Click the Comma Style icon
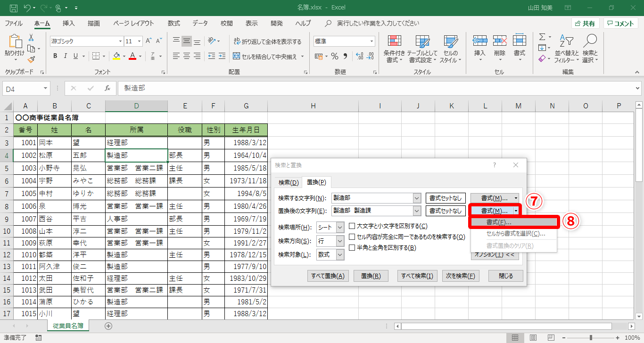The height and width of the screenshot is (343, 644). [345, 56]
